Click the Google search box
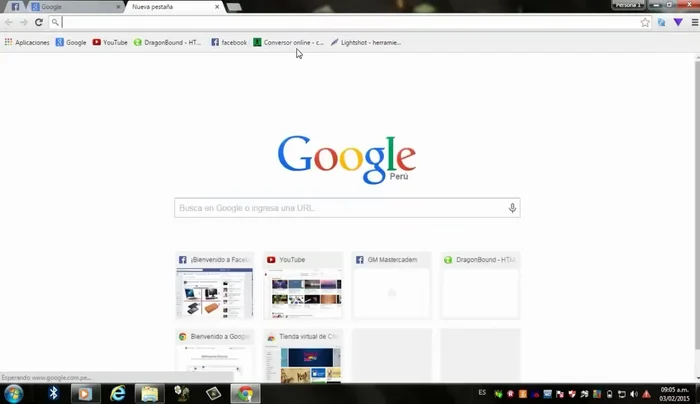 coord(347,208)
